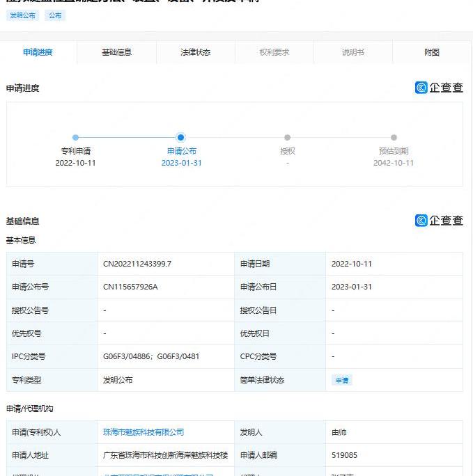The image size is (473, 476).
Task: Open the 附图 tab
Action: coord(432,52)
